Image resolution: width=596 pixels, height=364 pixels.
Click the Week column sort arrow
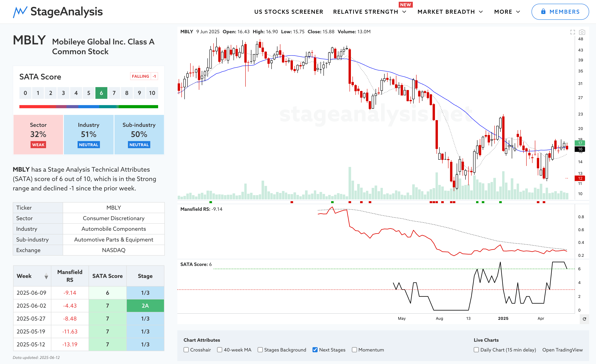coord(46,276)
